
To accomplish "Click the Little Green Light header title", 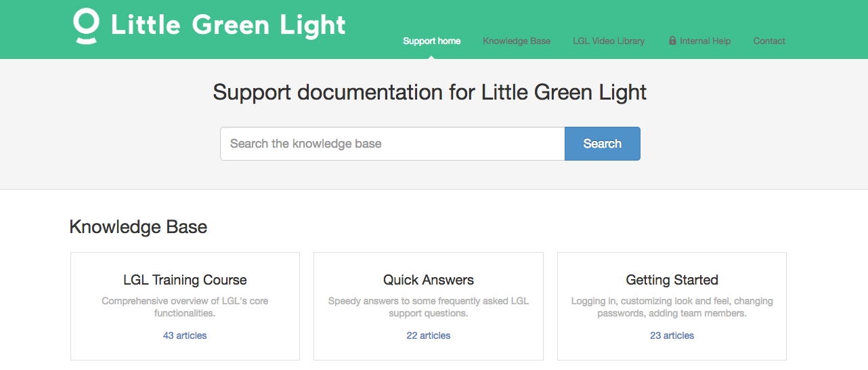I will [228, 26].
